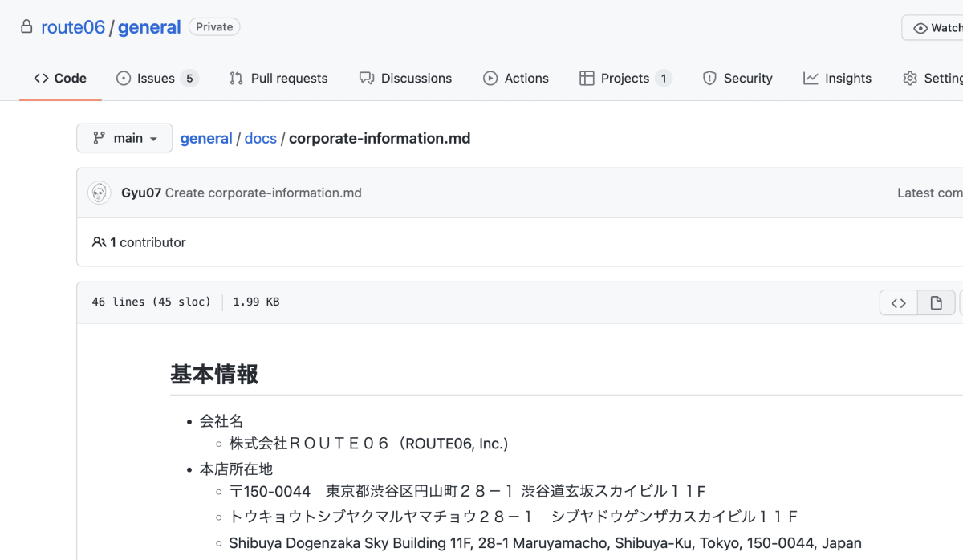Click the Projects count badge 1
This screenshot has height=560, width=963.
pyautogui.click(x=663, y=78)
